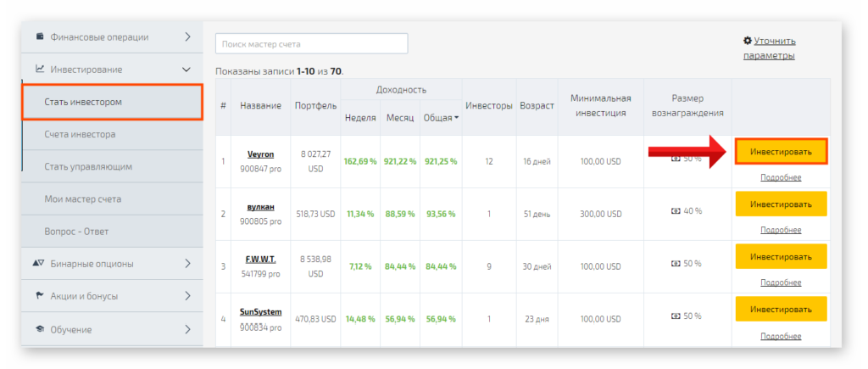Screen dimensions: 868x369
Task: Collapse the Инвестирование section chevron
Action: 186,70
